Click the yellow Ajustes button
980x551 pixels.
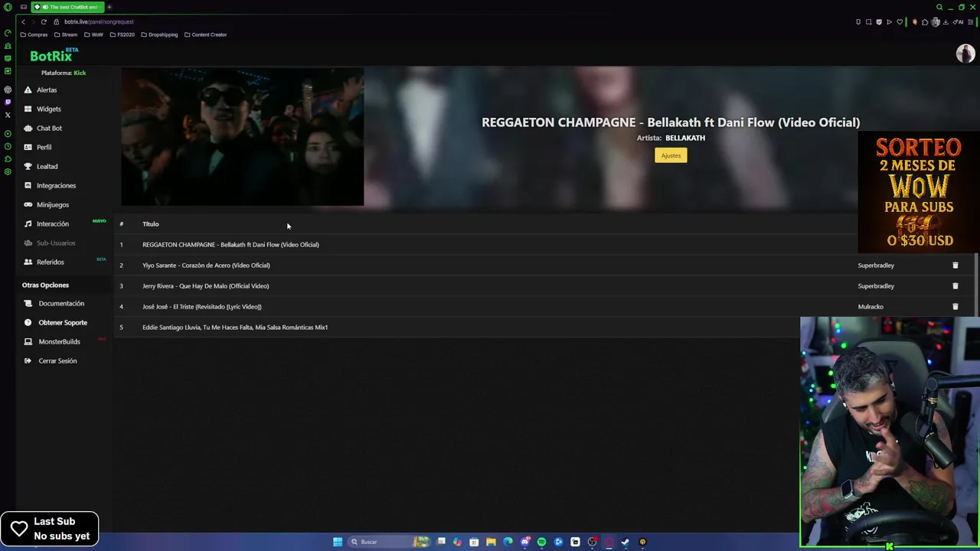pyautogui.click(x=671, y=155)
